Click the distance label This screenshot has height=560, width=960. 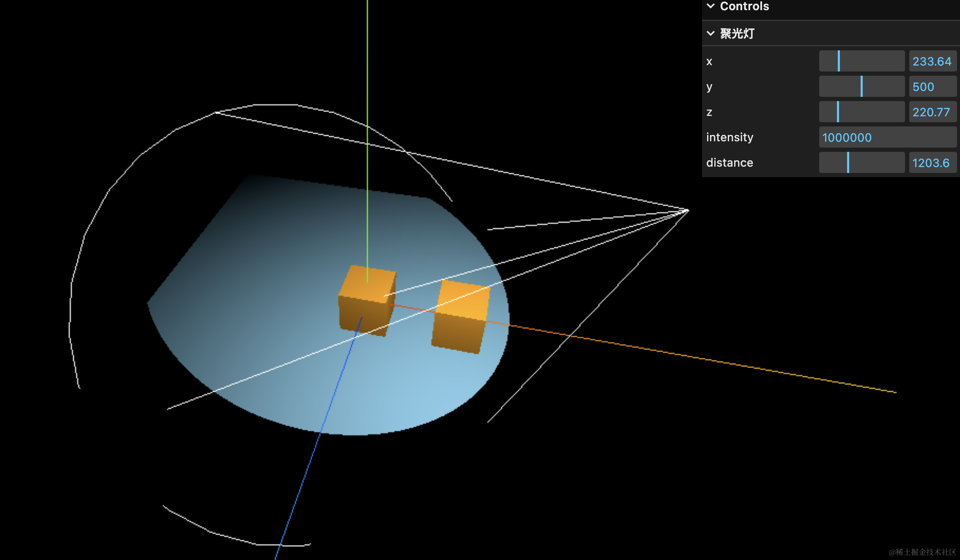coord(730,163)
